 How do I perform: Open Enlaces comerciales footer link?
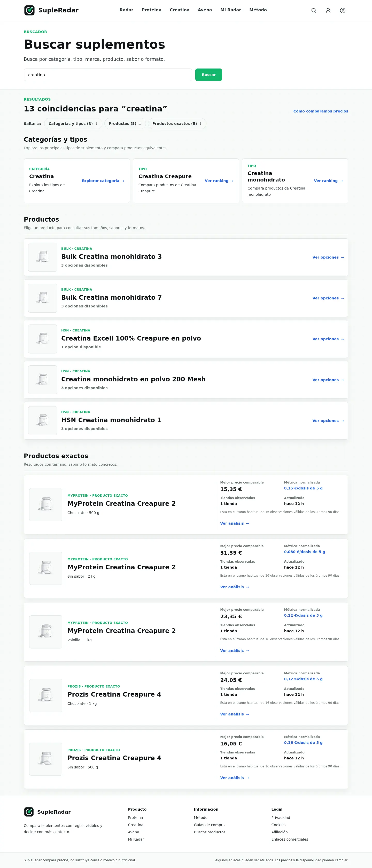[290, 839]
